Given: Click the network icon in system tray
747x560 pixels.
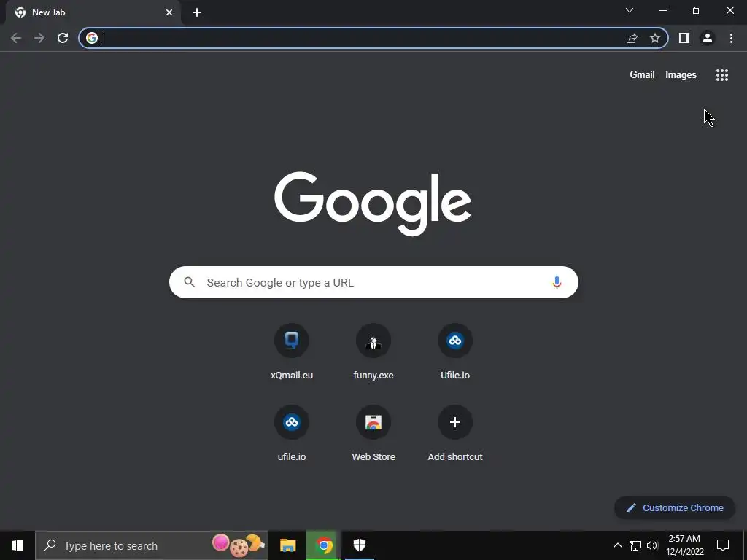Looking at the screenshot, I should pos(635,545).
